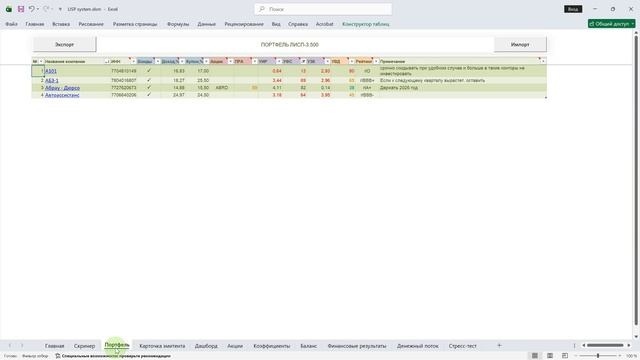
Task: Open the Undo history dropdown arrow
Action: pos(38,9)
